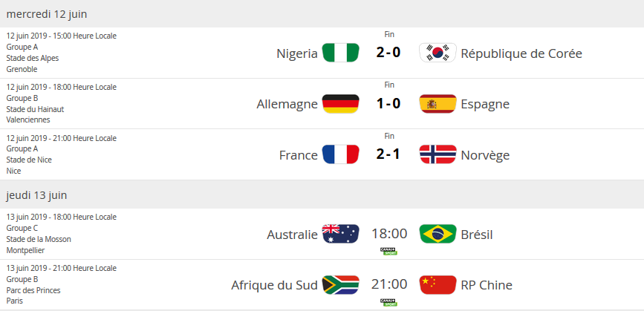
Task: Select the Norway flag icon
Action: pyautogui.click(x=438, y=155)
